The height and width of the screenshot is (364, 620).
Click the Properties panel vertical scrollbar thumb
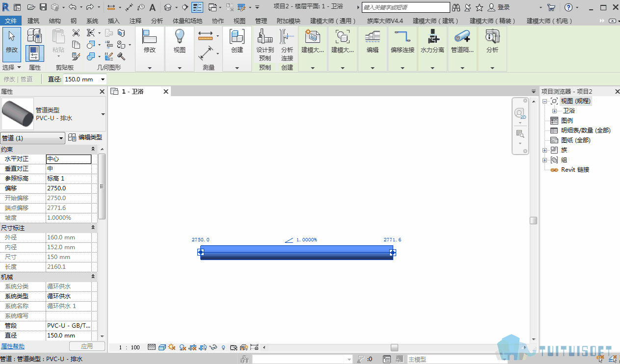[x=102, y=186]
